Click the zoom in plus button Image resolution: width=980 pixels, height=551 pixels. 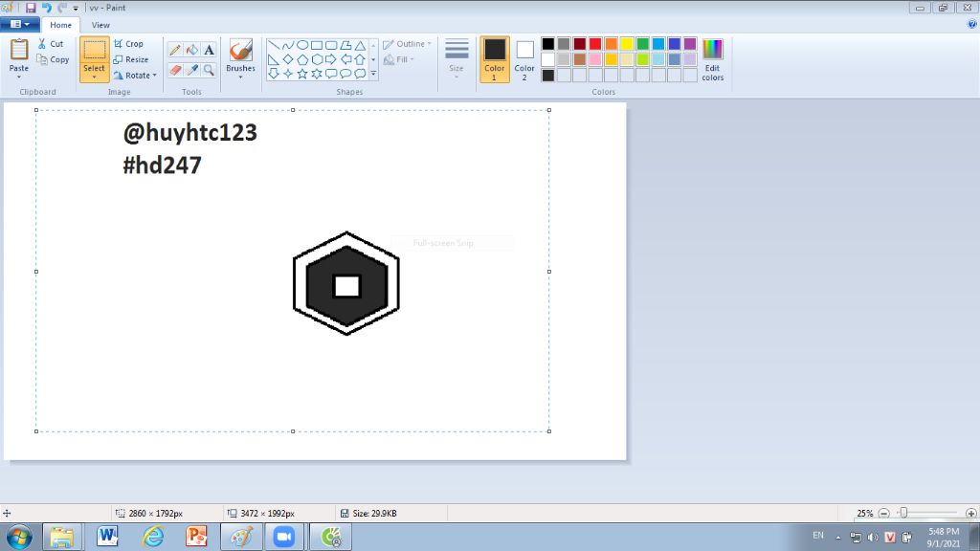(970, 513)
